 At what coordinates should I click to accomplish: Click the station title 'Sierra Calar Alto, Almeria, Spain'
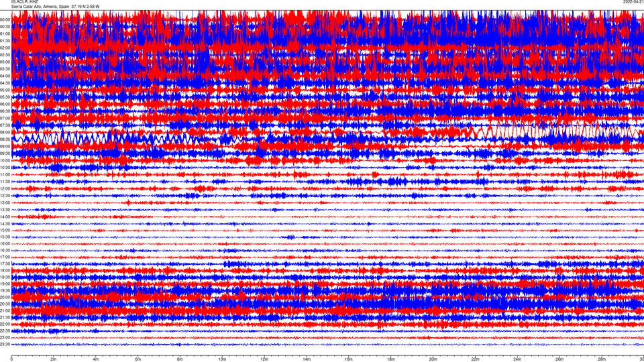tap(40, 7)
